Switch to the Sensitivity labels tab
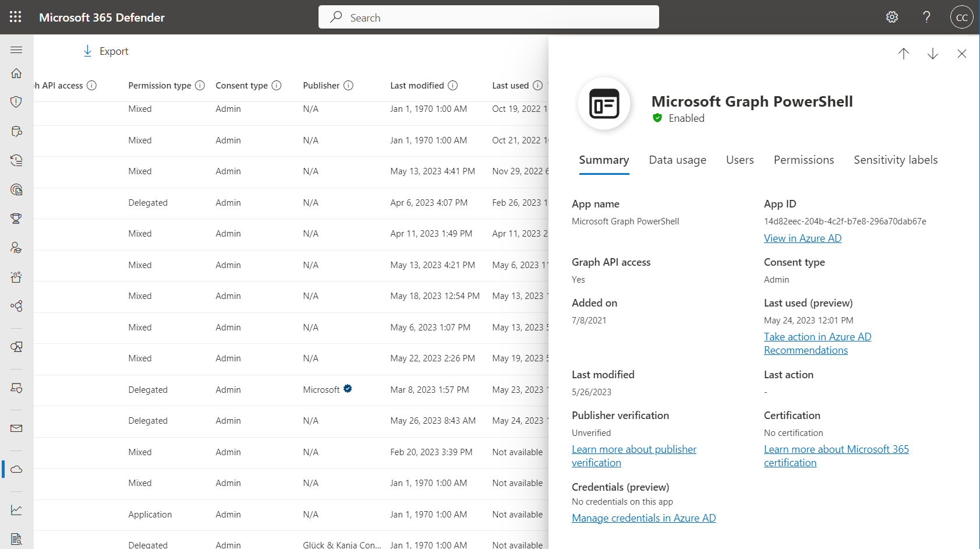 pyautogui.click(x=896, y=160)
